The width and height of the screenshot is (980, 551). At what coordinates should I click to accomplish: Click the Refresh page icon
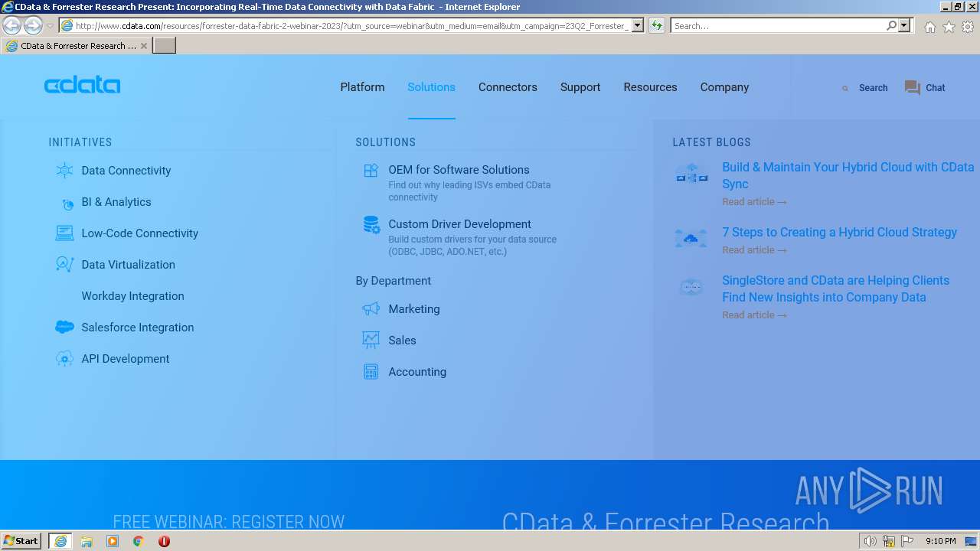657,26
